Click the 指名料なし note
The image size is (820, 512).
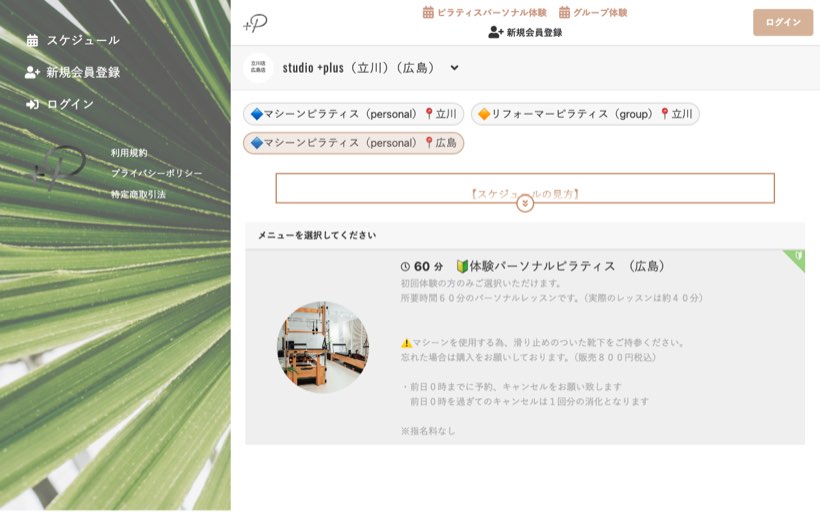coord(428,431)
